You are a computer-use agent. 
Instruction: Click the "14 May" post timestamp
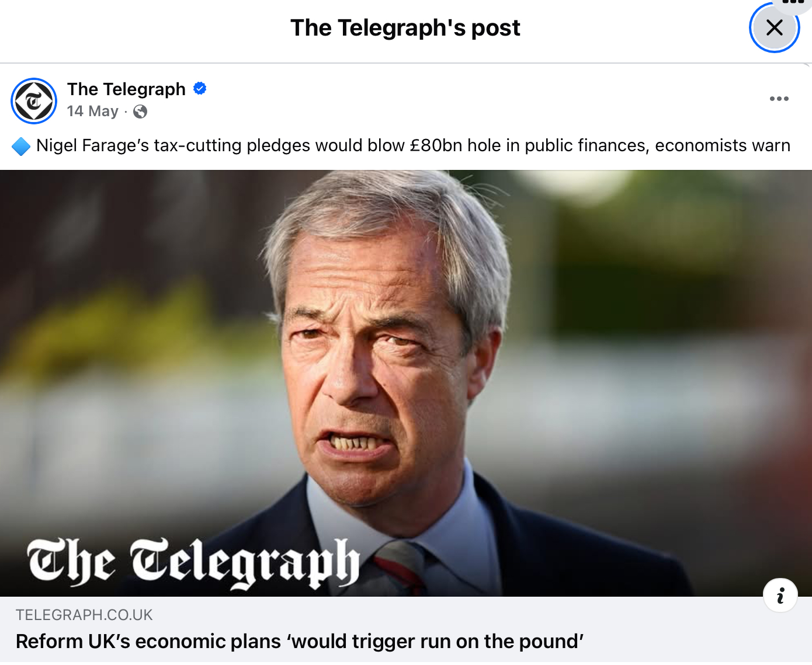[x=92, y=111]
